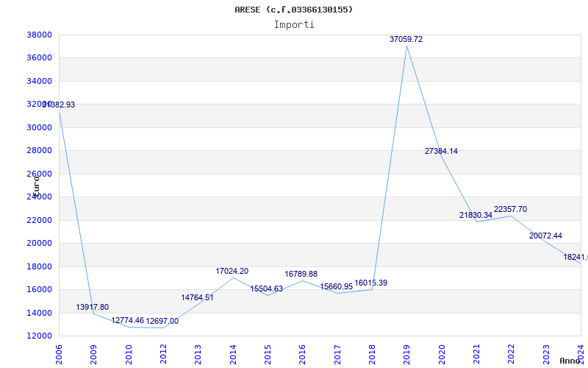The width and height of the screenshot is (588, 368).
Task: Click the 26000 y-axis tick label
Action: (x=39, y=174)
